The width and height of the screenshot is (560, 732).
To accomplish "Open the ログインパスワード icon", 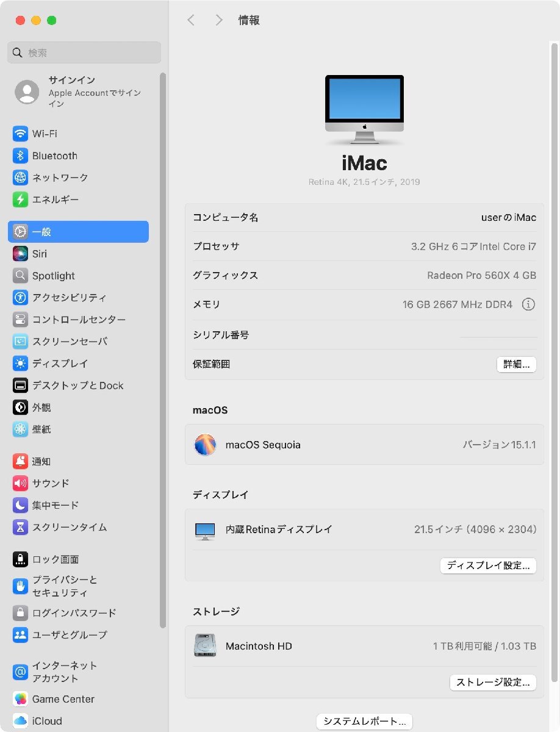I will click(x=21, y=613).
